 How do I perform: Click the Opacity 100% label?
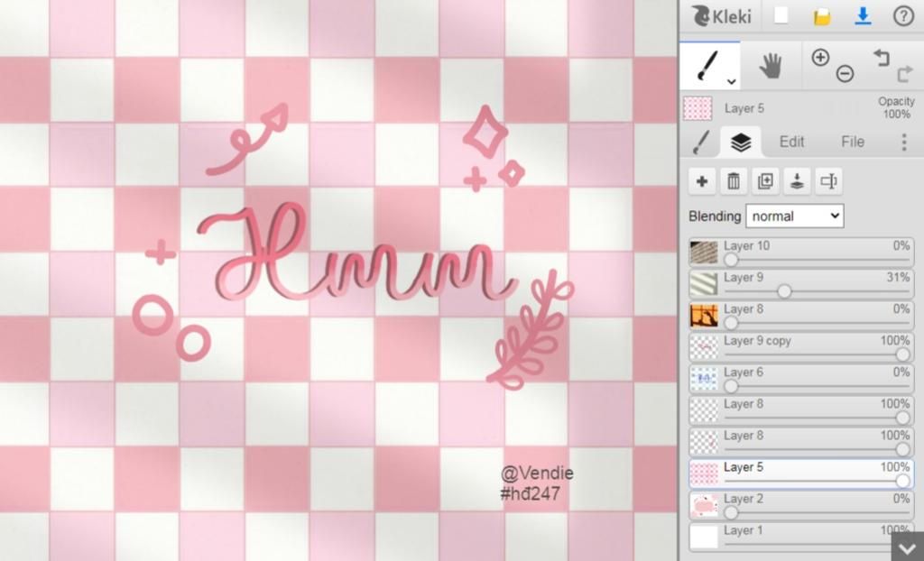(x=896, y=108)
